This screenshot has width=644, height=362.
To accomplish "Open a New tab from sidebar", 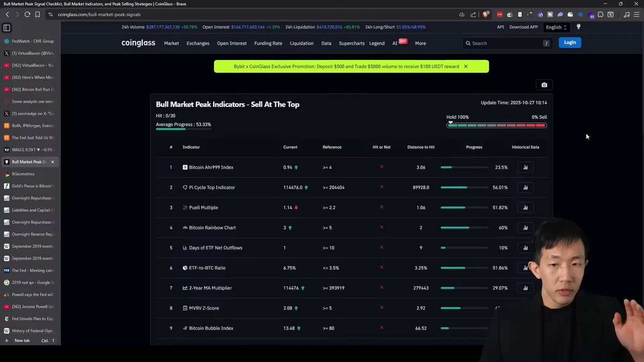I will pyautogui.click(x=22, y=341).
